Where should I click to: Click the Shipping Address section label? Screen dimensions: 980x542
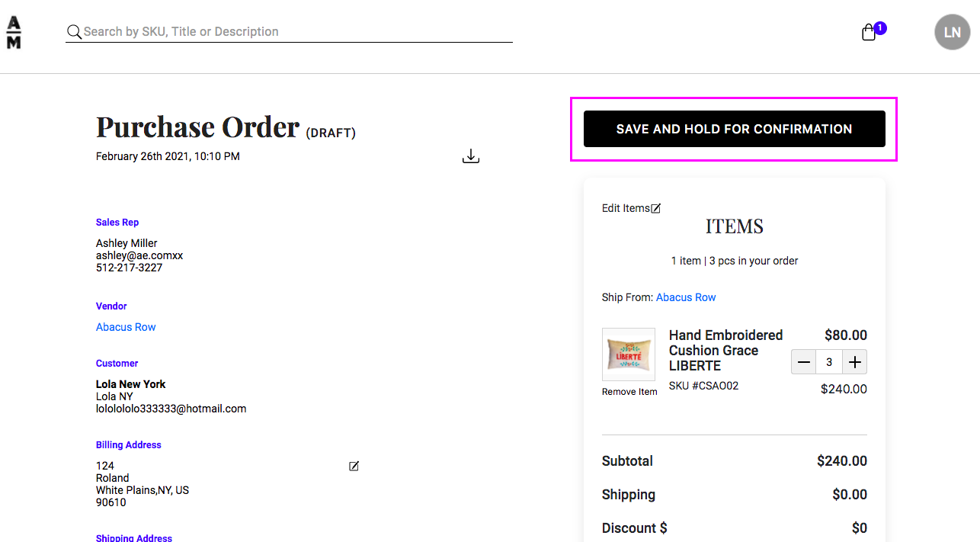pos(134,537)
